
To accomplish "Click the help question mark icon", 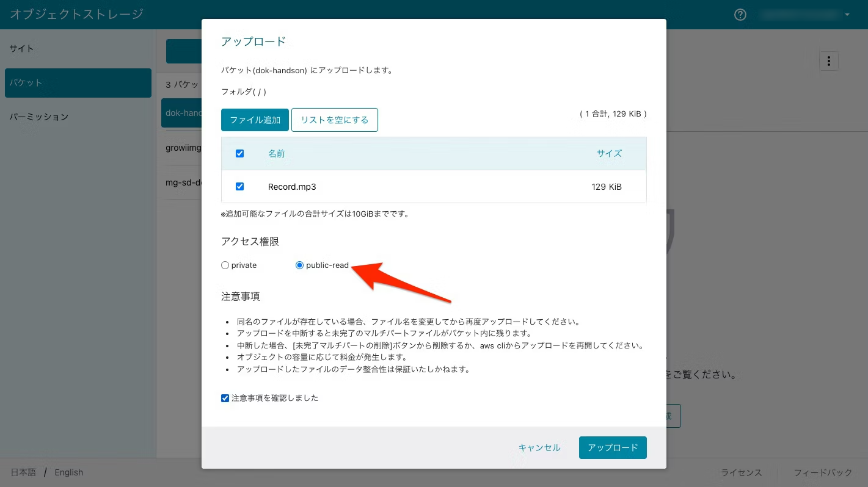I will coord(740,15).
